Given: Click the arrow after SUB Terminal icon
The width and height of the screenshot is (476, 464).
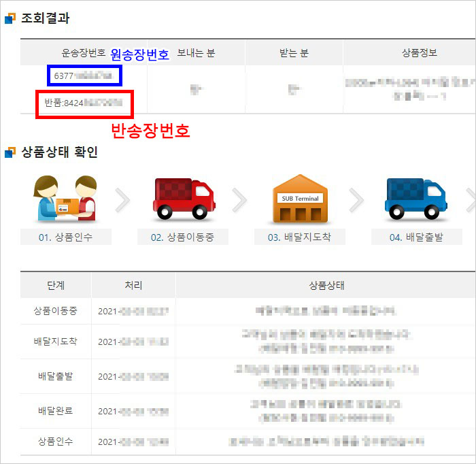Looking at the screenshot, I should [357, 199].
